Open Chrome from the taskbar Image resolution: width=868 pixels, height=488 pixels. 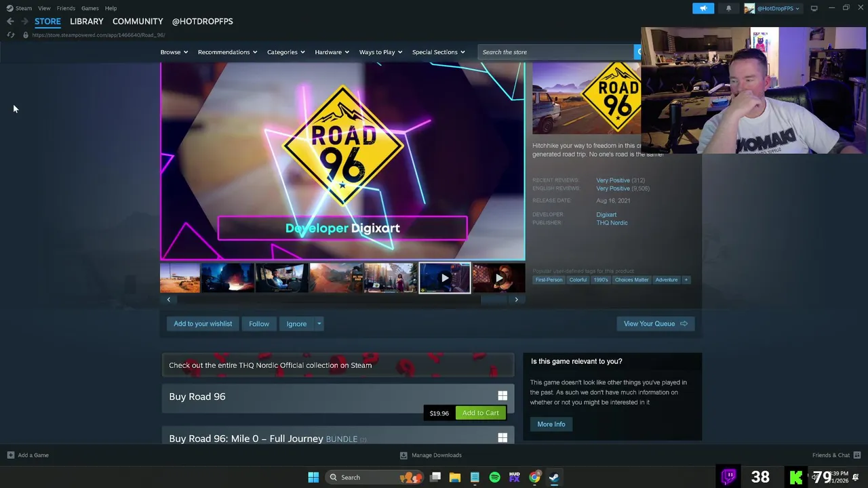(x=534, y=477)
